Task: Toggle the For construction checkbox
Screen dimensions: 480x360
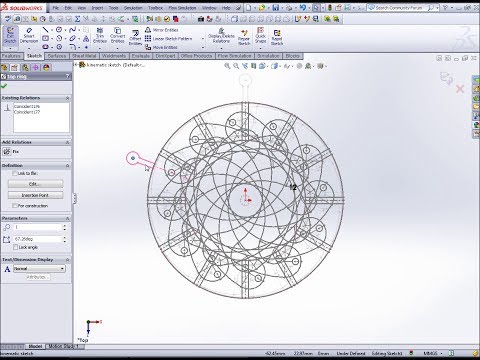Action: pos(15,206)
